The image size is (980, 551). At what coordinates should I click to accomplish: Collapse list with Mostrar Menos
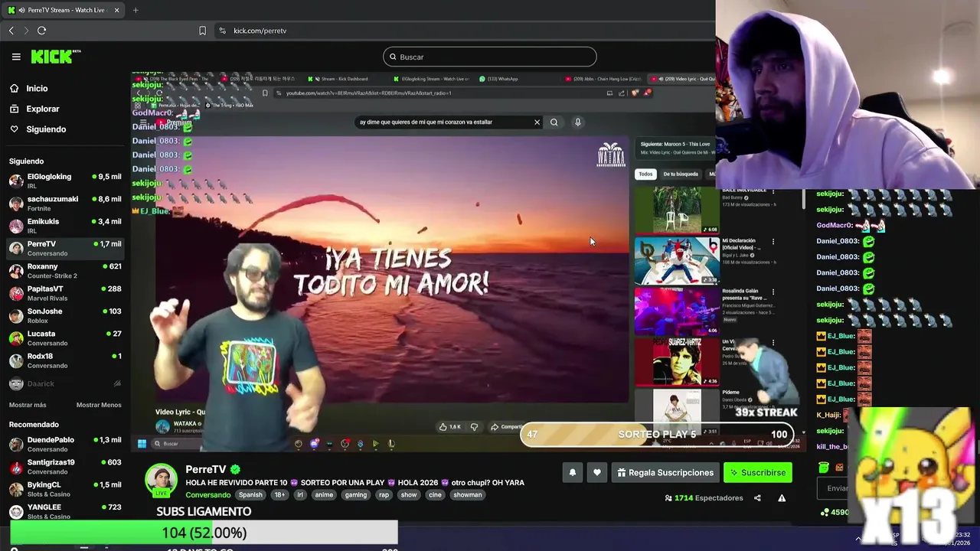tap(99, 405)
